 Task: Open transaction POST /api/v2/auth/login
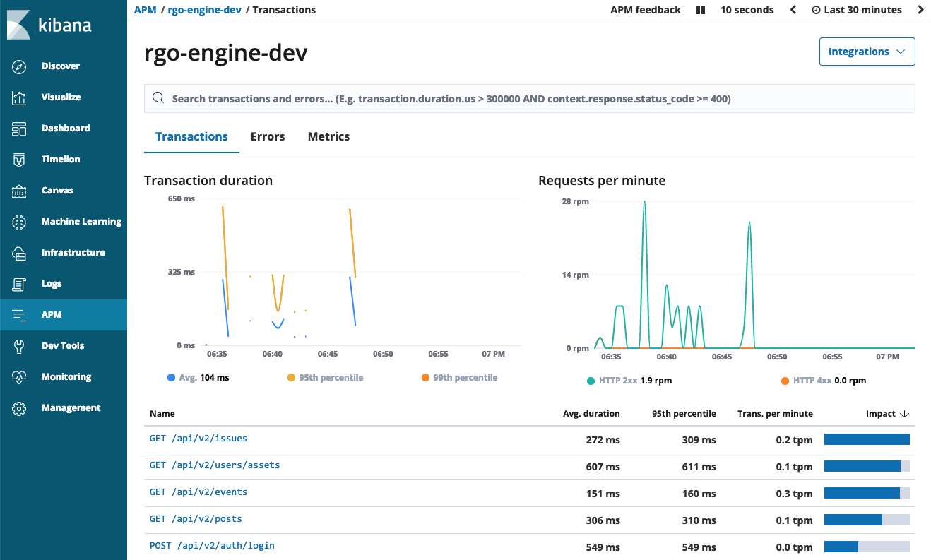pos(212,546)
